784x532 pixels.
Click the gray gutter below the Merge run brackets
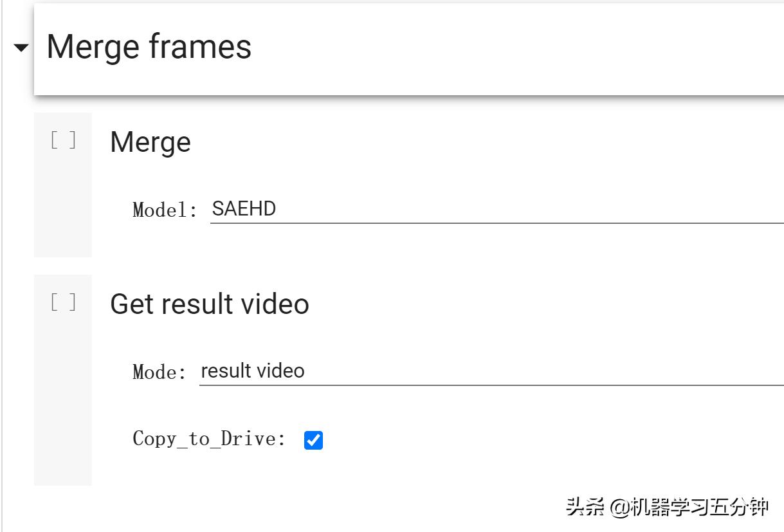pos(63,212)
